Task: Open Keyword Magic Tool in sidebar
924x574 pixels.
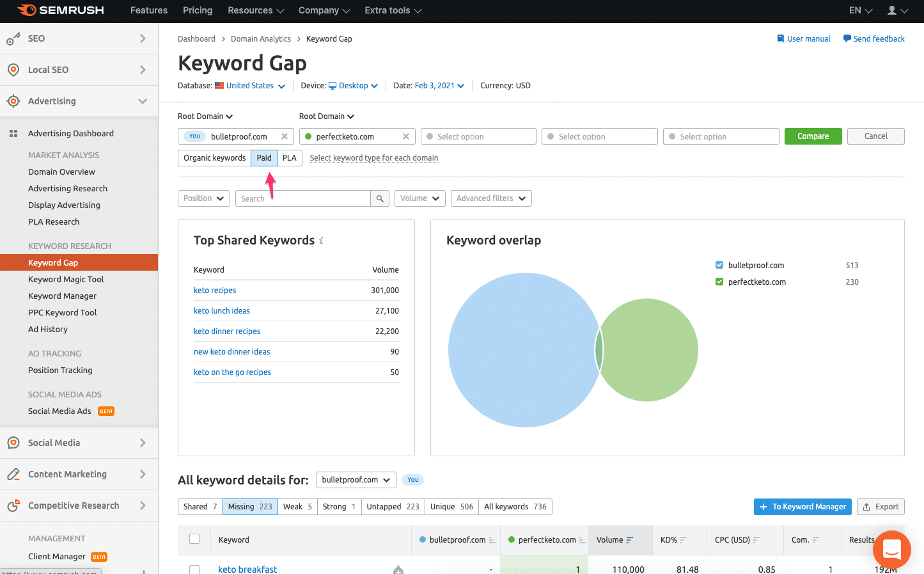Action: 66,280
